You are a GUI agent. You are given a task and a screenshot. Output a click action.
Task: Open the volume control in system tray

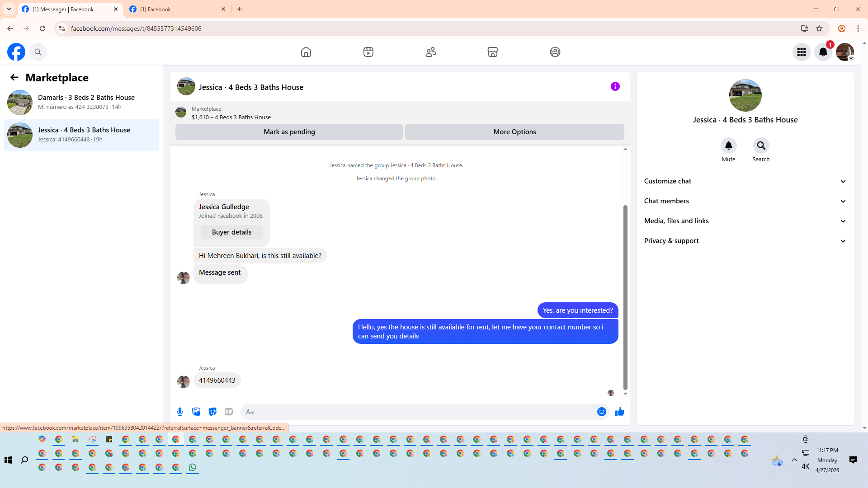(806, 466)
